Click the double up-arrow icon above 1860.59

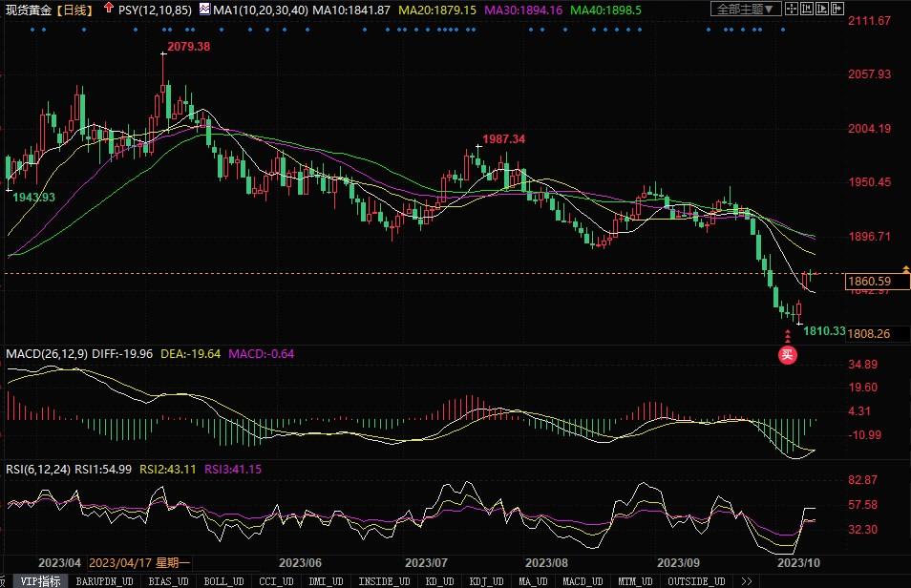coord(904,269)
